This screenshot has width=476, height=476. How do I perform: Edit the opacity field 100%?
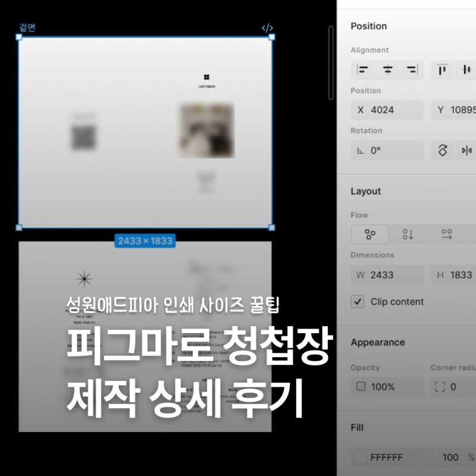pyautogui.click(x=387, y=386)
